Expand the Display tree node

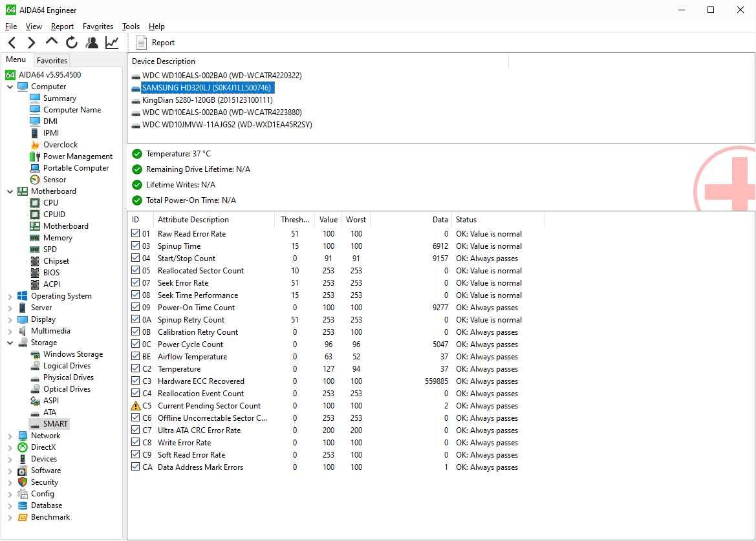tap(10, 319)
